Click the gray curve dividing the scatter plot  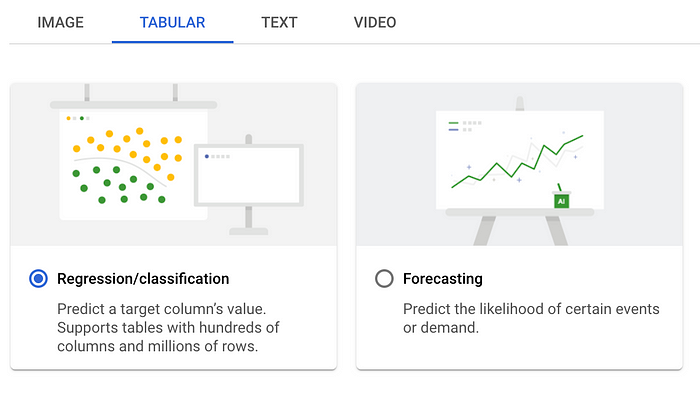click(121, 169)
